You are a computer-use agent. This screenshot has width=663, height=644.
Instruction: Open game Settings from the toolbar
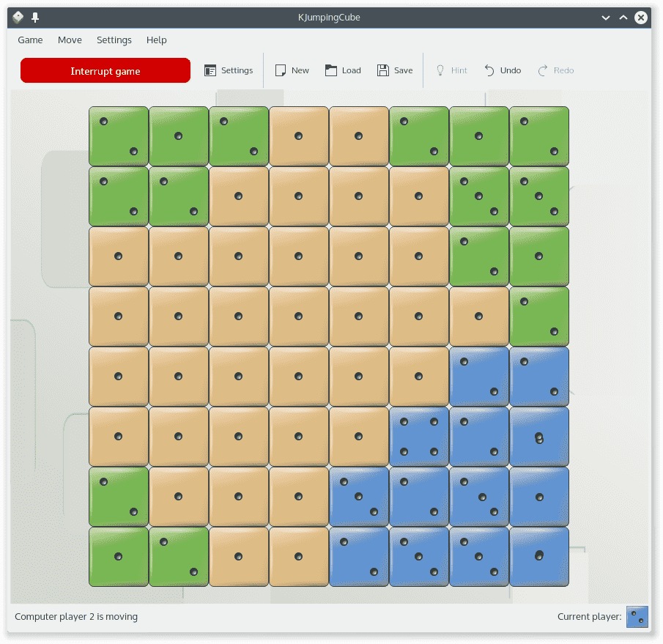click(x=229, y=71)
